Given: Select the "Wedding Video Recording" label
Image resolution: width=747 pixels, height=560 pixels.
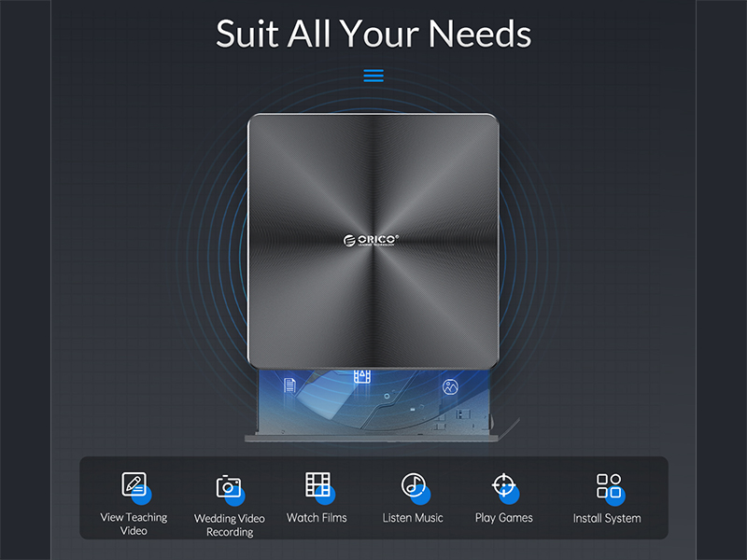Looking at the screenshot, I should [x=229, y=525].
